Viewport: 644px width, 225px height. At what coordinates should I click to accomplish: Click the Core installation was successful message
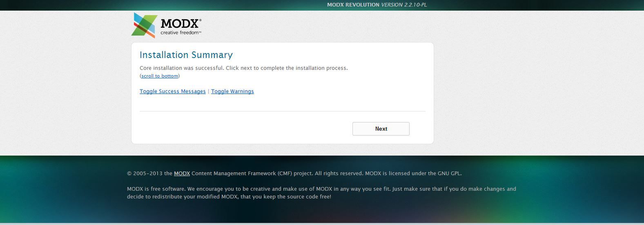244,68
